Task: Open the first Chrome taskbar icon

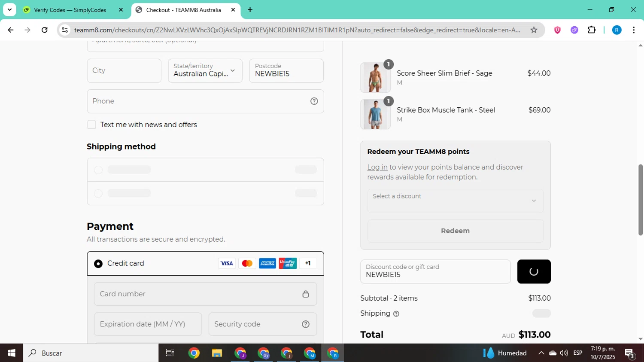Action: coord(194,353)
